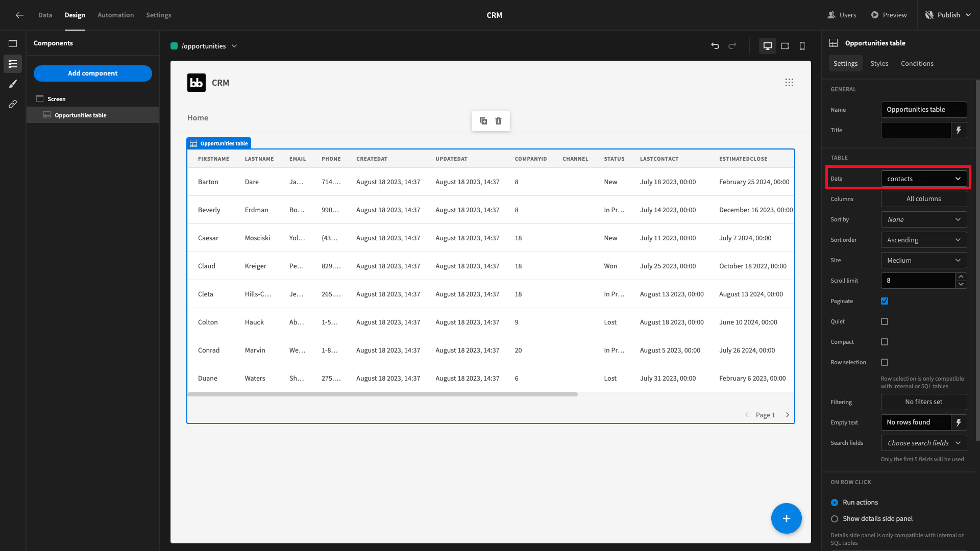The height and width of the screenshot is (551, 980).
Task: Click the Add component button
Action: [93, 73]
